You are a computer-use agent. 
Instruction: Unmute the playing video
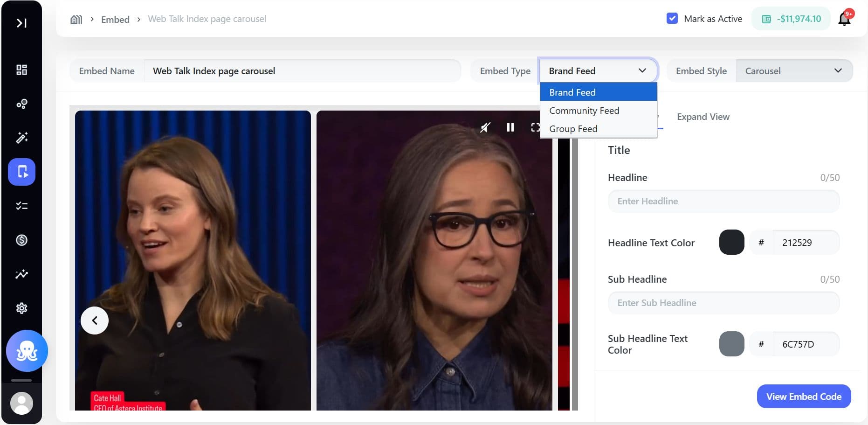(485, 127)
